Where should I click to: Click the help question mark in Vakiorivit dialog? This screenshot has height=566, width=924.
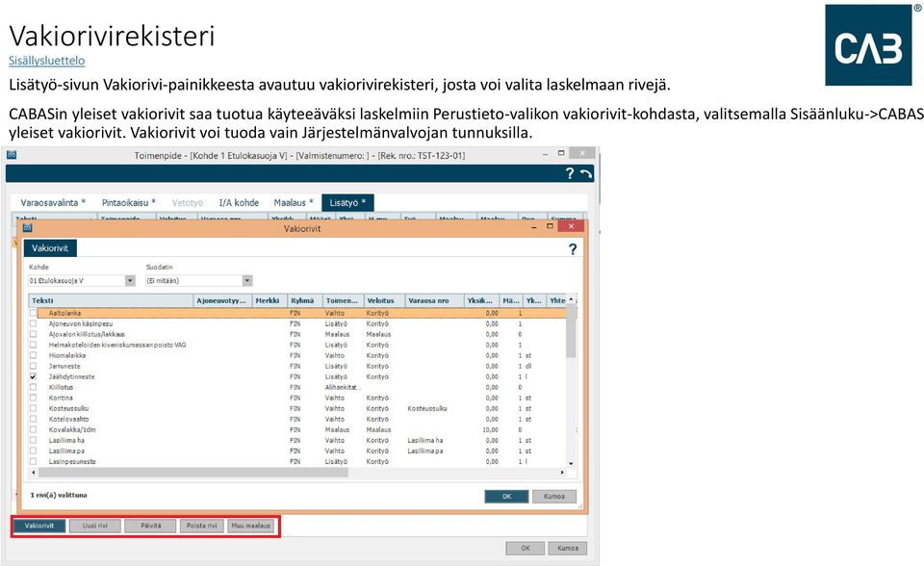tap(573, 248)
